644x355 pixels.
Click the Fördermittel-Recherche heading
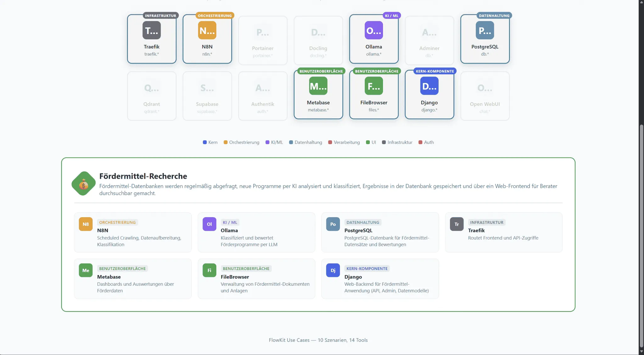pos(143,176)
